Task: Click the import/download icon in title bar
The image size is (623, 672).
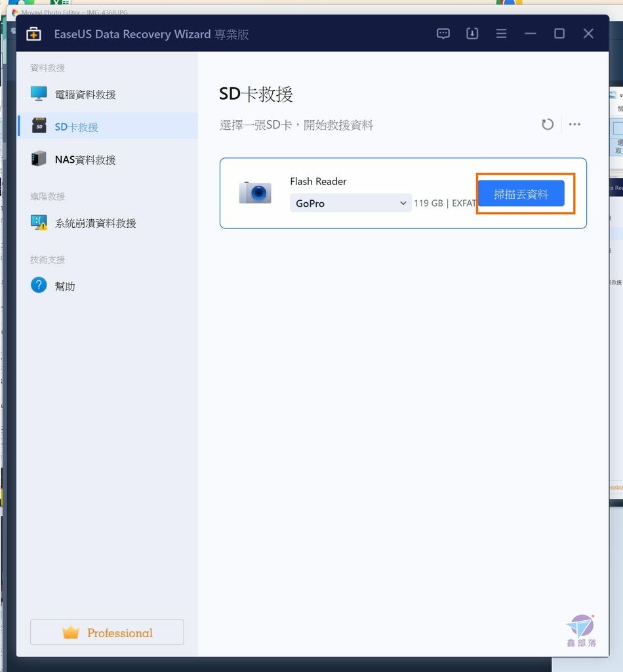Action: (472, 33)
